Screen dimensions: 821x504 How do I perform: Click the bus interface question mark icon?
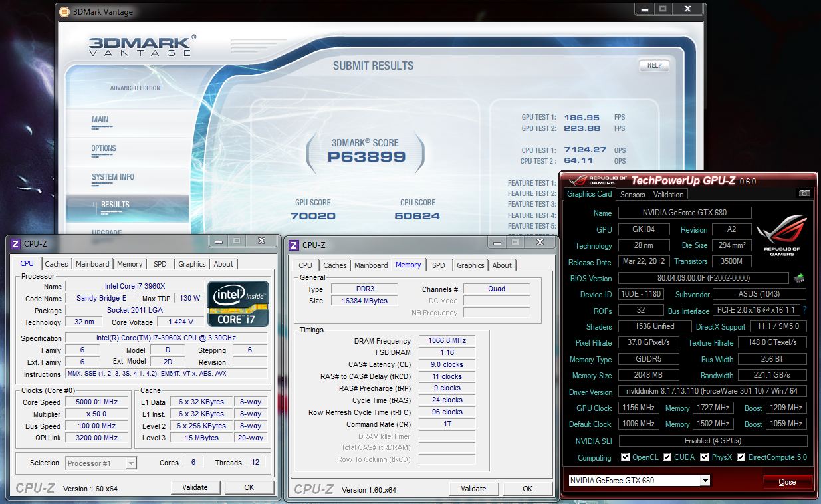click(804, 311)
